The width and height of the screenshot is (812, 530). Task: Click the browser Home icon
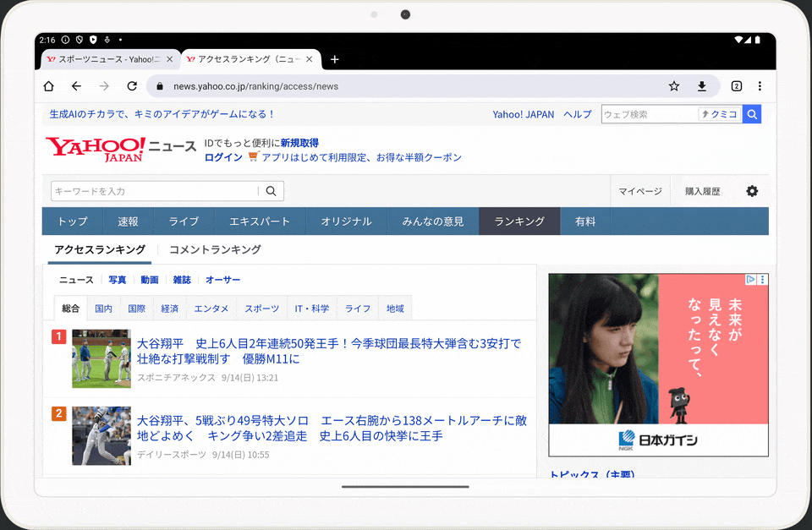pos(48,85)
